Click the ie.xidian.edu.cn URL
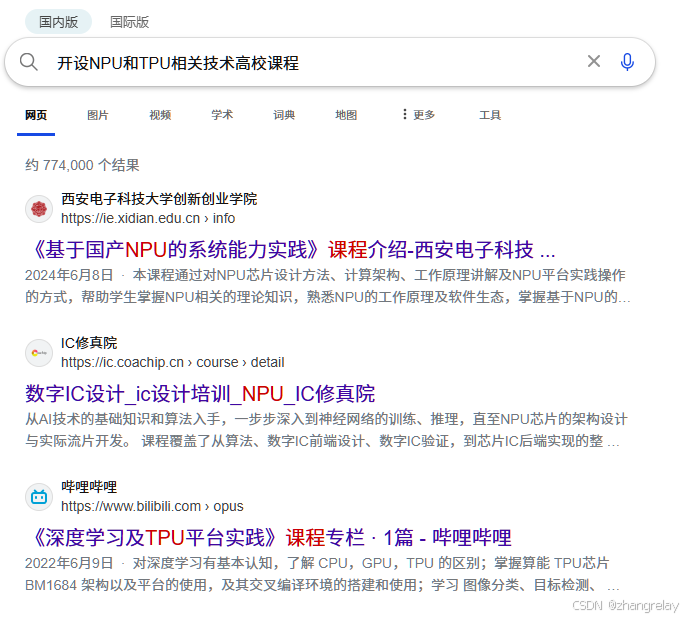The width and height of the screenshot is (684, 619). [148, 218]
